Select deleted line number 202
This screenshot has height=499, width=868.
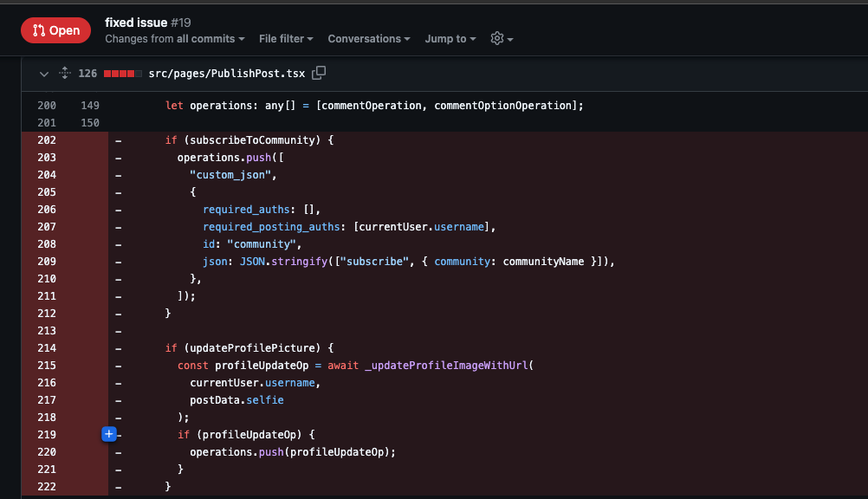[x=47, y=140]
